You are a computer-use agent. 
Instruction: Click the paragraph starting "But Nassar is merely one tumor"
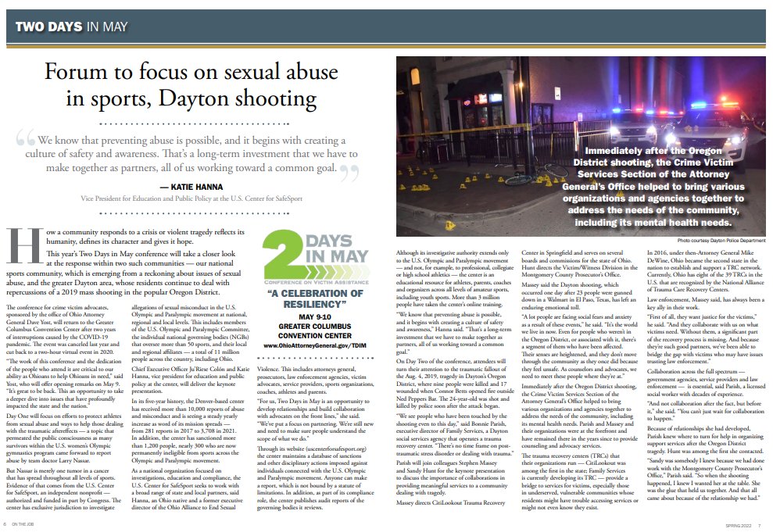(65, 489)
